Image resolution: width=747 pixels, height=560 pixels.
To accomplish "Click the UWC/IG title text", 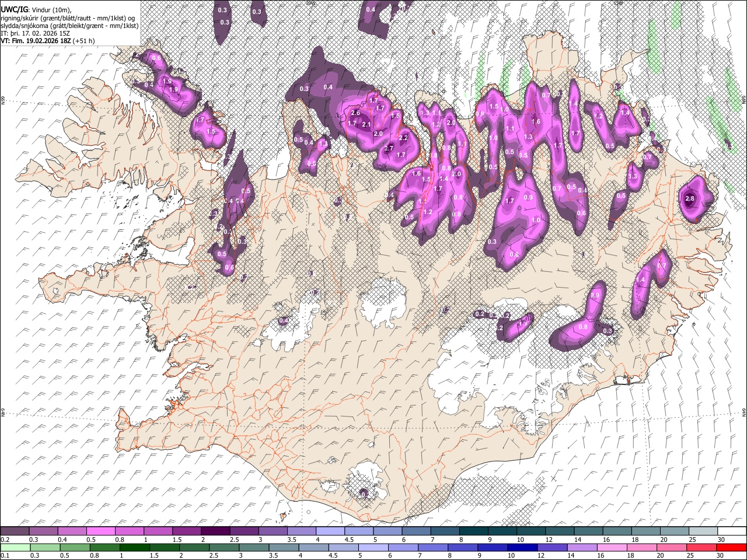I will tap(14, 9).
